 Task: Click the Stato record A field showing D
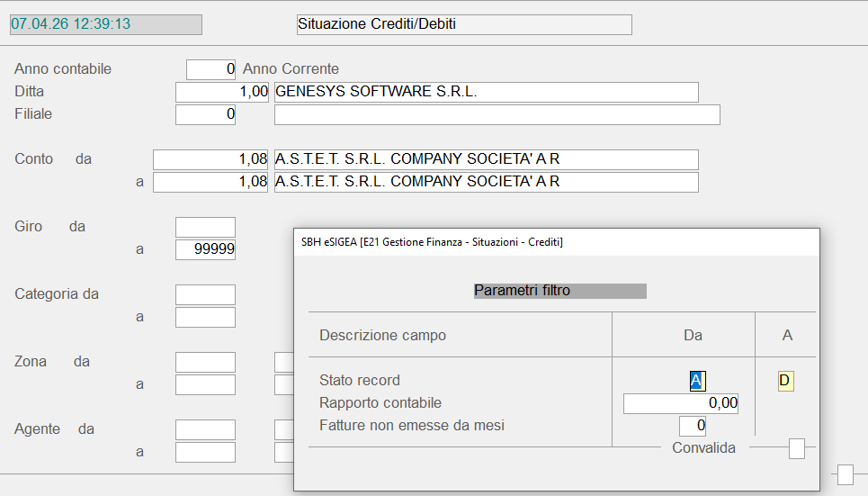(x=785, y=381)
